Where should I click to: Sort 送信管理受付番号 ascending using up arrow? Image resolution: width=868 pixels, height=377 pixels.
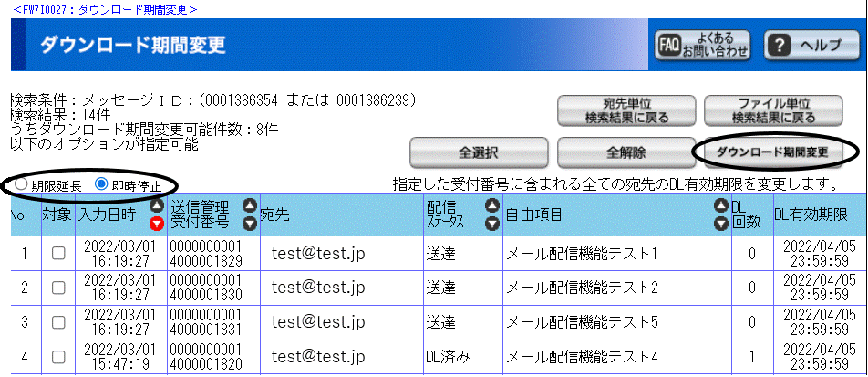pos(250,207)
